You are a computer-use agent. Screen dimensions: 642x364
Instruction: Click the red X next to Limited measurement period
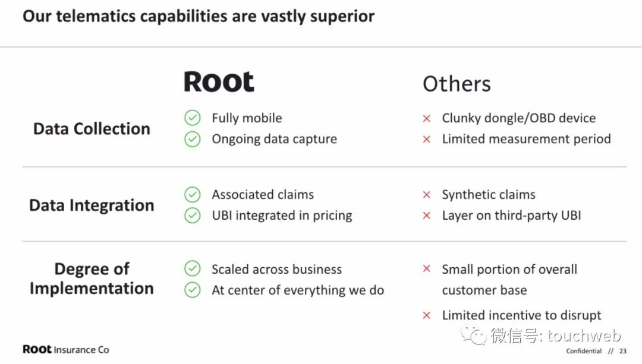click(426, 139)
